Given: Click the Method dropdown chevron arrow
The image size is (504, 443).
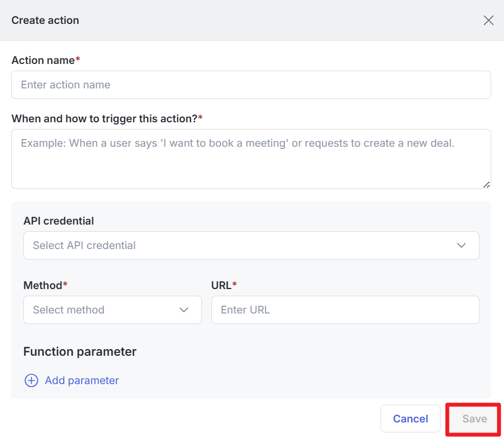Looking at the screenshot, I should [x=184, y=310].
